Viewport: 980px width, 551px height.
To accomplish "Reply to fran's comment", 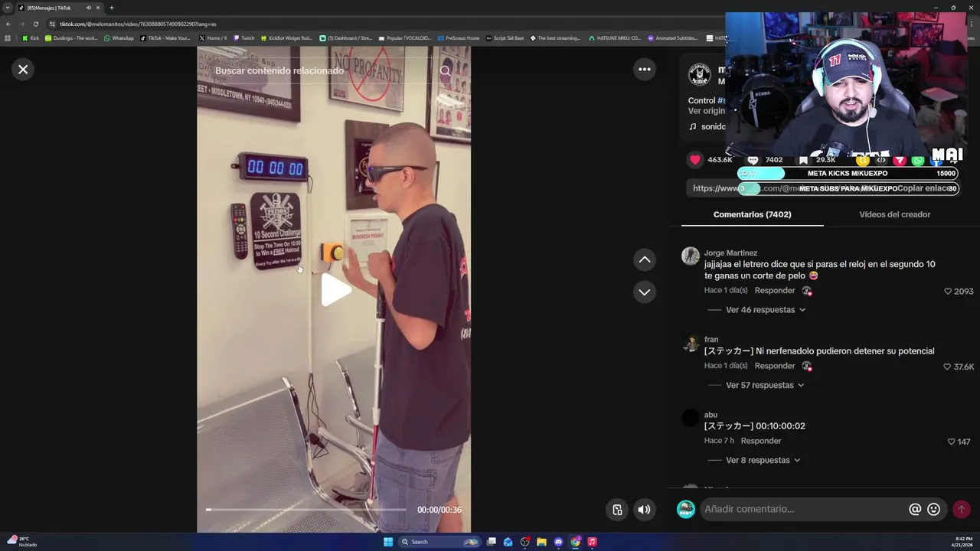I will (775, 366).
